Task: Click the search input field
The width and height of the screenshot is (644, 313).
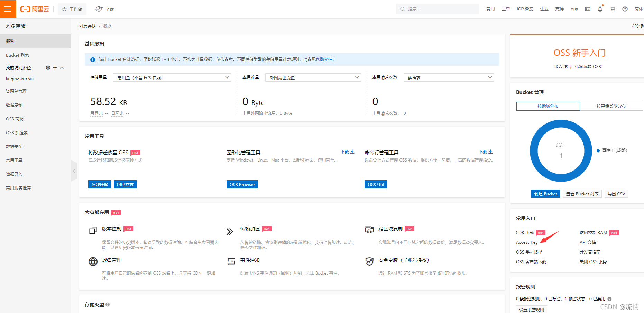Action: pos(438,9)
